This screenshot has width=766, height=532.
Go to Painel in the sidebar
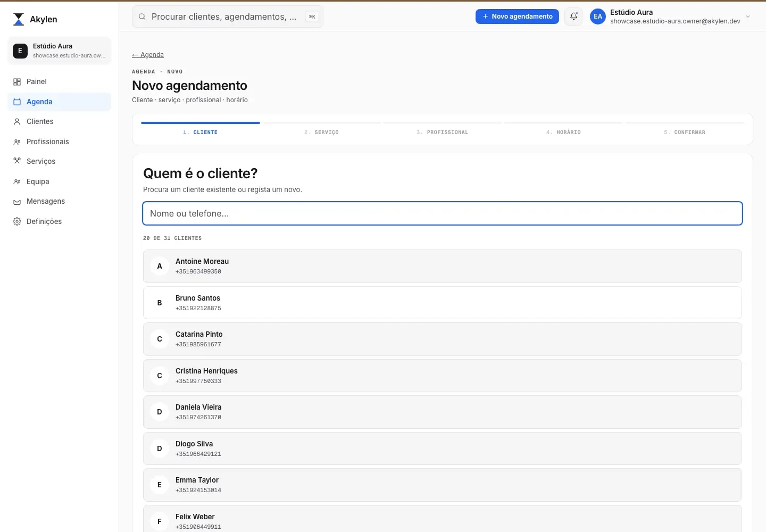click(x=60, y=82)
